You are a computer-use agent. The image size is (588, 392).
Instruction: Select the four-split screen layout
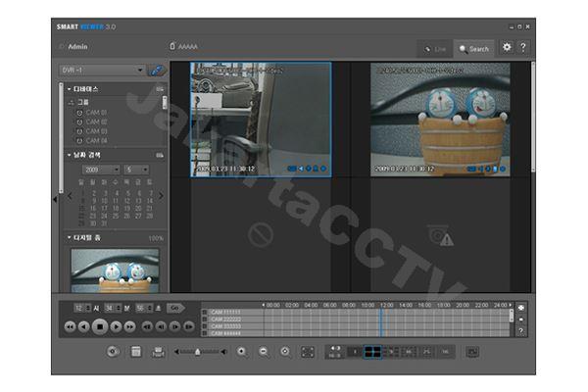371,351
